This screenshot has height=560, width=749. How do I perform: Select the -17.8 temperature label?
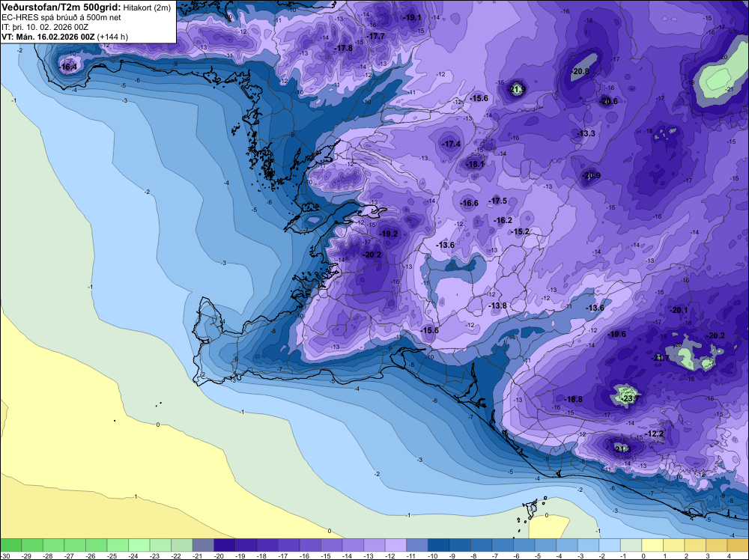pyautogui.click(x=344, y=48)
